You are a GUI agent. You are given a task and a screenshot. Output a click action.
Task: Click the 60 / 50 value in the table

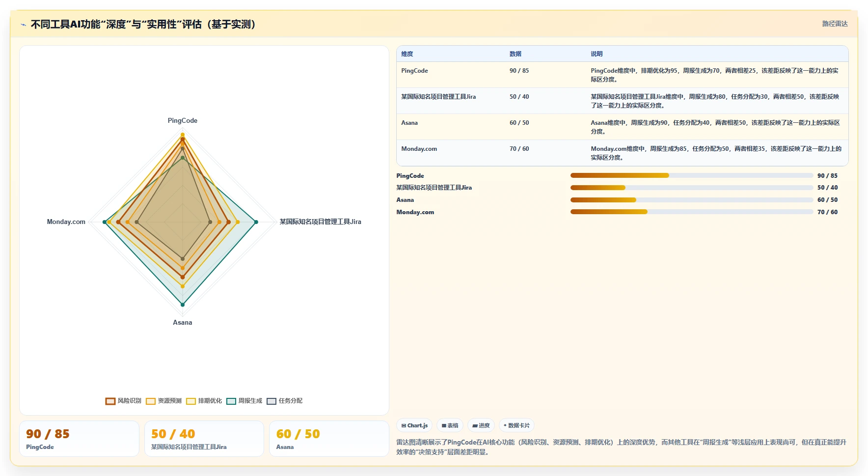(519, 123)
